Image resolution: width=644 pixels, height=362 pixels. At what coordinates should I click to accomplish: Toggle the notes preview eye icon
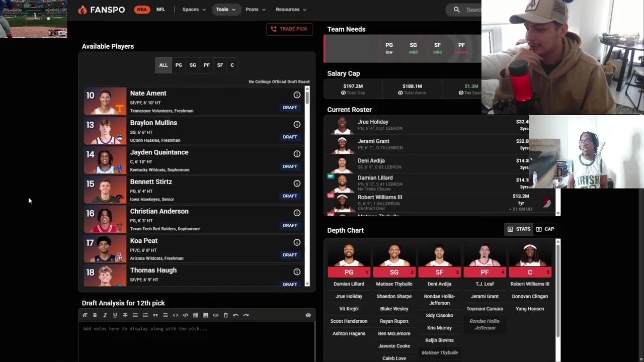pos(308,315)
